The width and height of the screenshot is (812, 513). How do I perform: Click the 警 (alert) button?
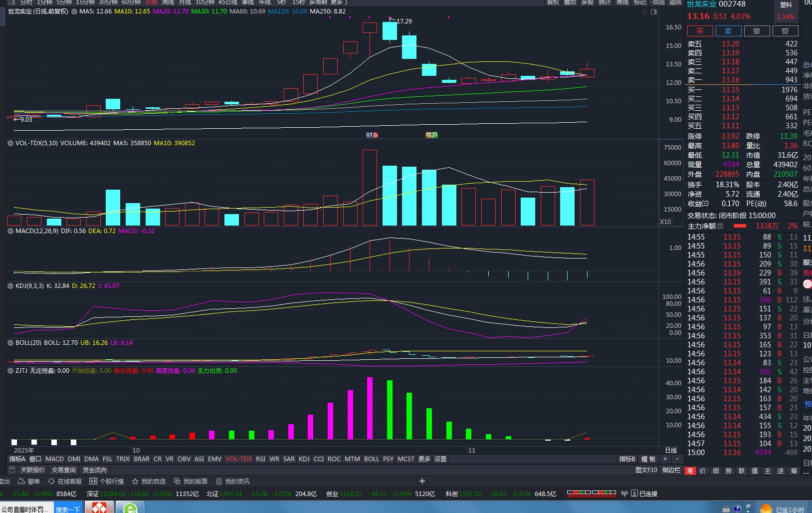point(785,31)
